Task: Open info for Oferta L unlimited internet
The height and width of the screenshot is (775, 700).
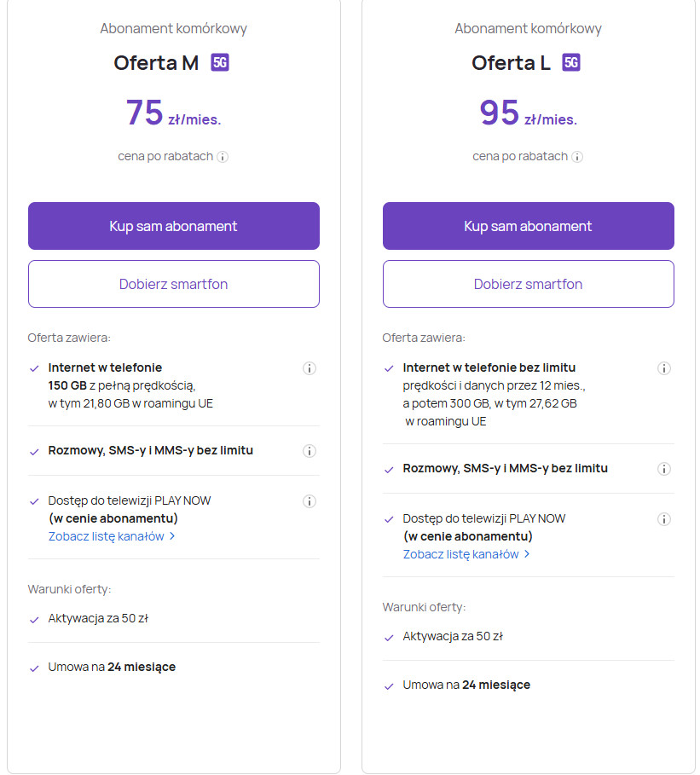Action: (664, 368)
